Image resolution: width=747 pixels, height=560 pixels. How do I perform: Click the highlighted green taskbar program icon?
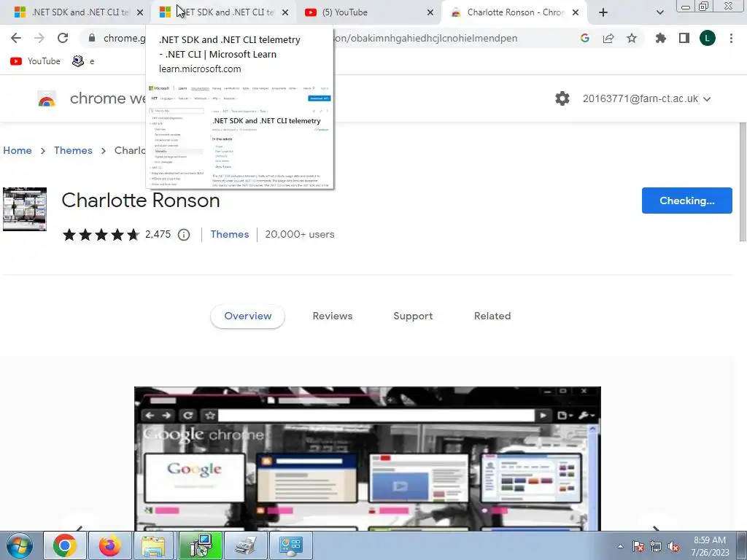[x=201, y=545]
